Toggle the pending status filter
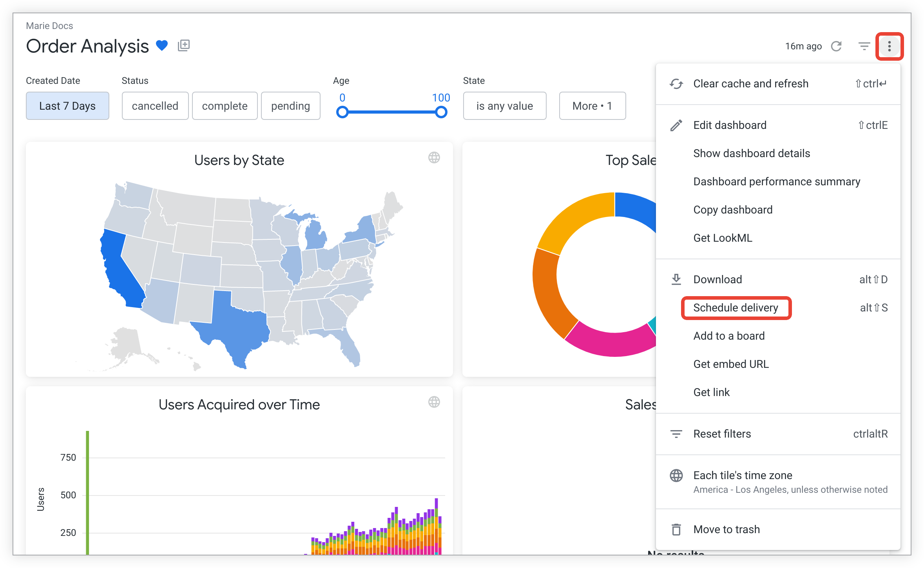 [x=290, y=106]
